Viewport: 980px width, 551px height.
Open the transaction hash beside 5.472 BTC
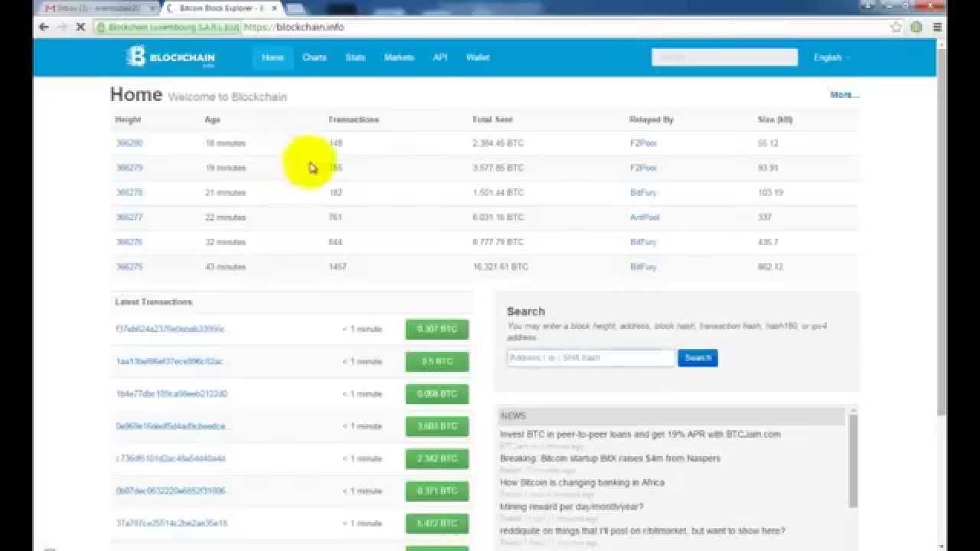pos(171,523)
